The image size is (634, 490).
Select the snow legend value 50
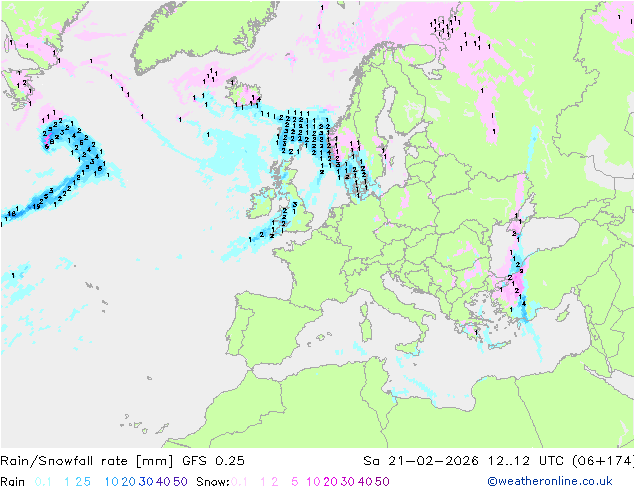[x=383, y=482]
